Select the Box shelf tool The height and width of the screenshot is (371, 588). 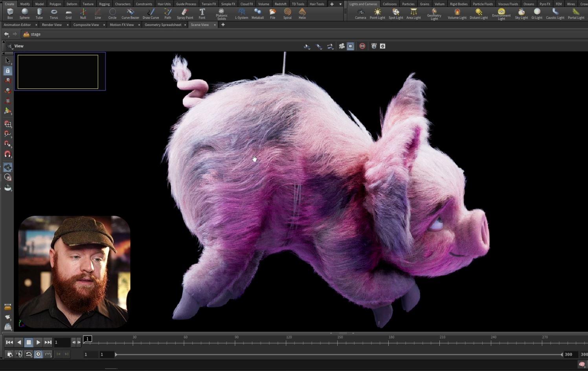tap(10, 14)
